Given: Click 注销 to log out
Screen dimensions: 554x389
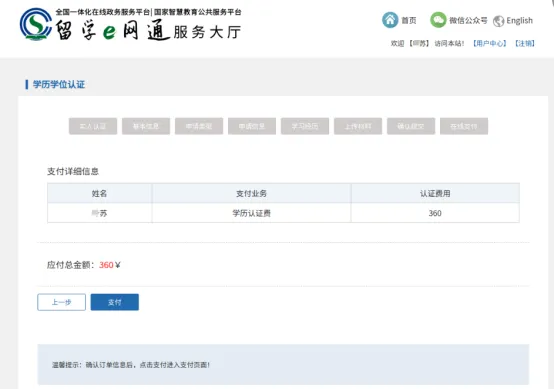Looking at the screenshot, I should click(525, 43).
